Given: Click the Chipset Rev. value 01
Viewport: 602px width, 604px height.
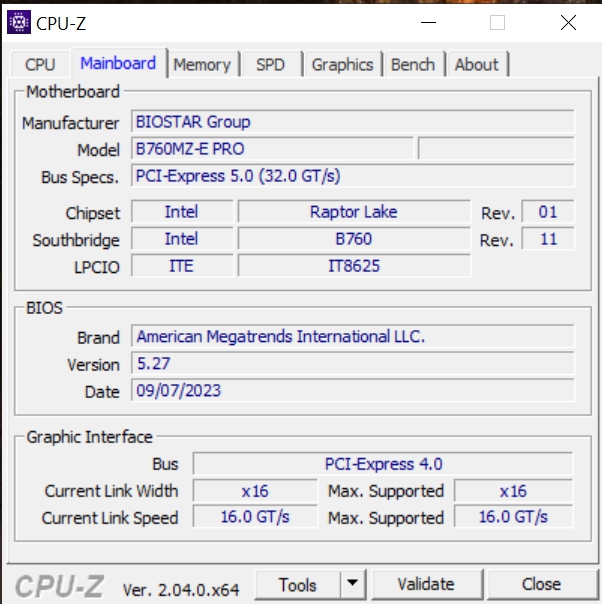Looking at the screenshot, I should click(548, 212).
